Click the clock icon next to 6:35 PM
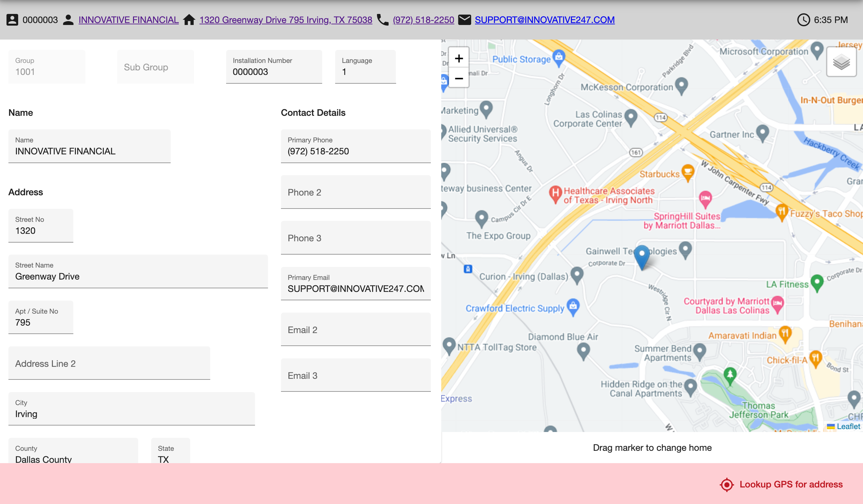The width and height of the screenshot is (863, 504). click(803, 20)
